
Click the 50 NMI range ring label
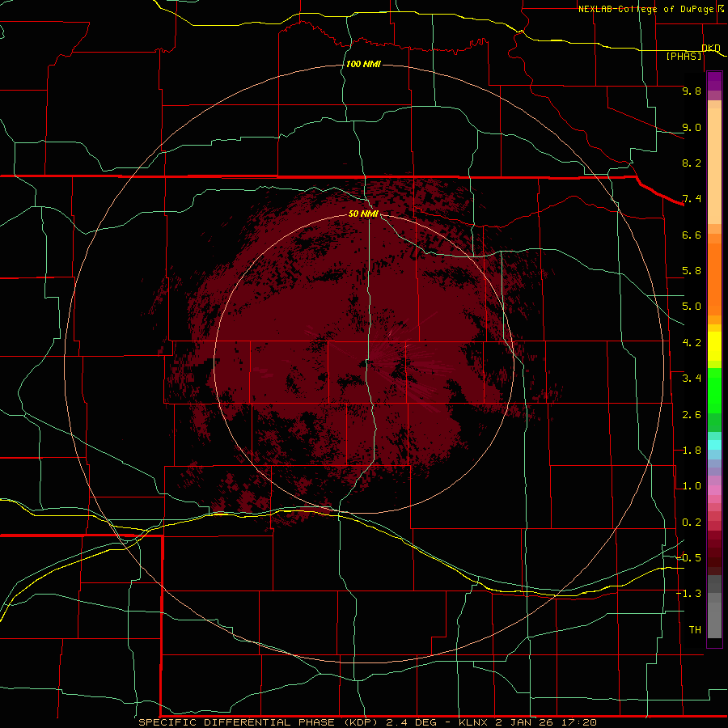363,214
